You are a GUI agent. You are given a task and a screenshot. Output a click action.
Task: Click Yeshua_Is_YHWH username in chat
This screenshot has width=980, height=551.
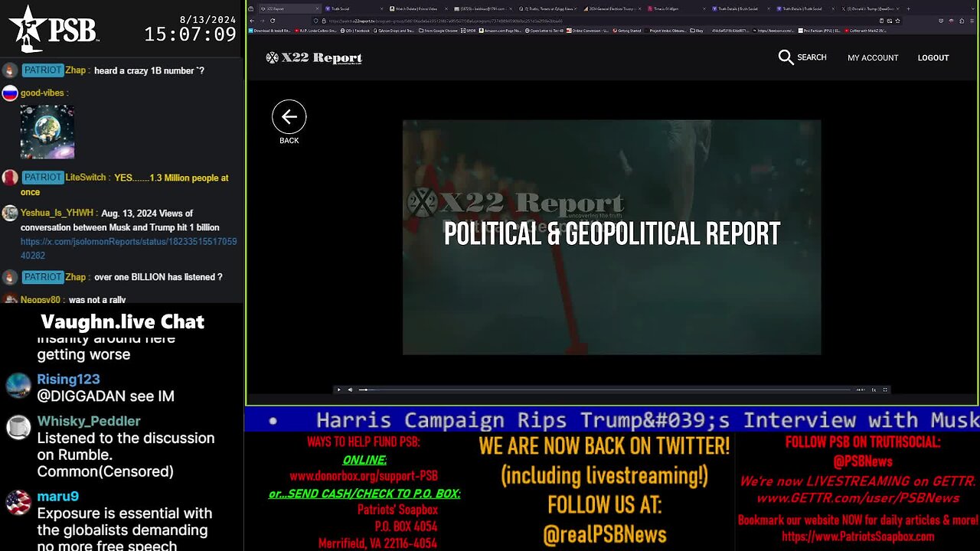point(57,213)
